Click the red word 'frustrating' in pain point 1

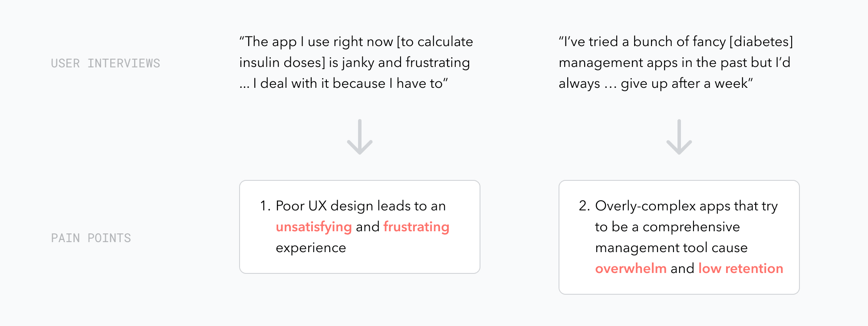tap(416, 227)
